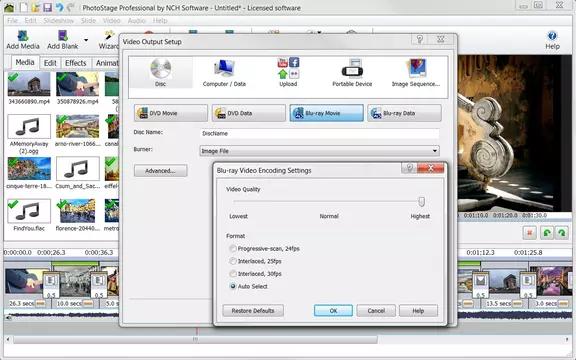Click the timeline scroll left arrow
The image size is (576, 360).
(8, 339)
